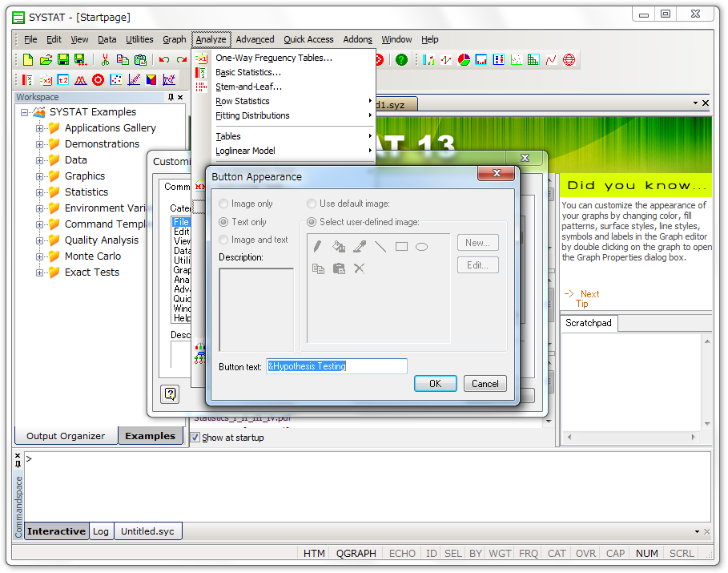The width and height of the screenshot is (728, 573).
Task: Choose Stem-and-Leaf menu entry
Action: coord(284,87)
